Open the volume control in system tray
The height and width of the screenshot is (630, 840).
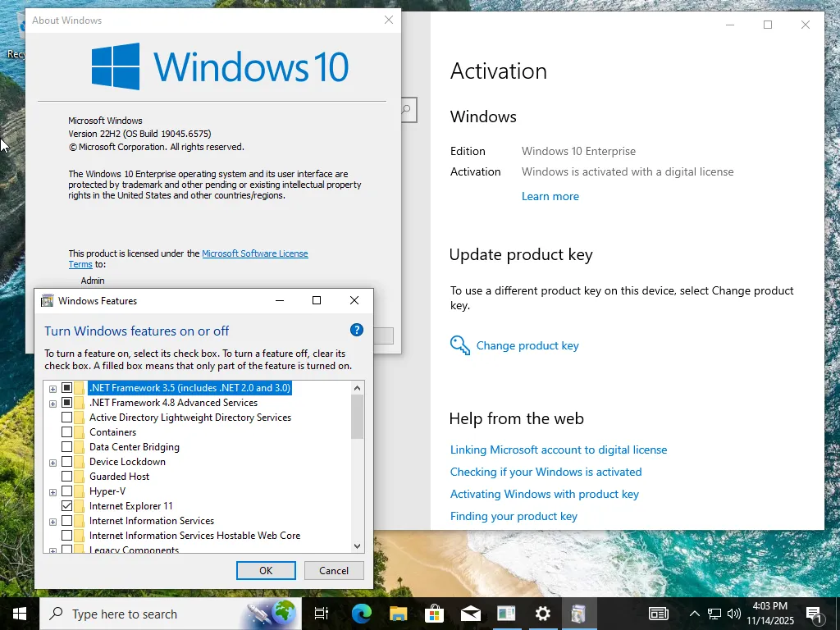pyautogui.click(x=733, y=614)
